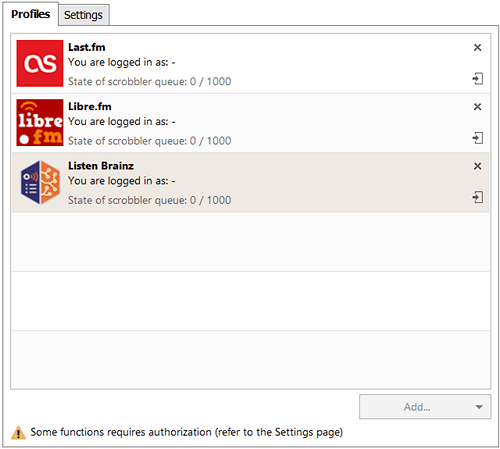Click Last.fm scrobbler queue state text
Viewport: 500px width, 449px height.
(149, 82)
